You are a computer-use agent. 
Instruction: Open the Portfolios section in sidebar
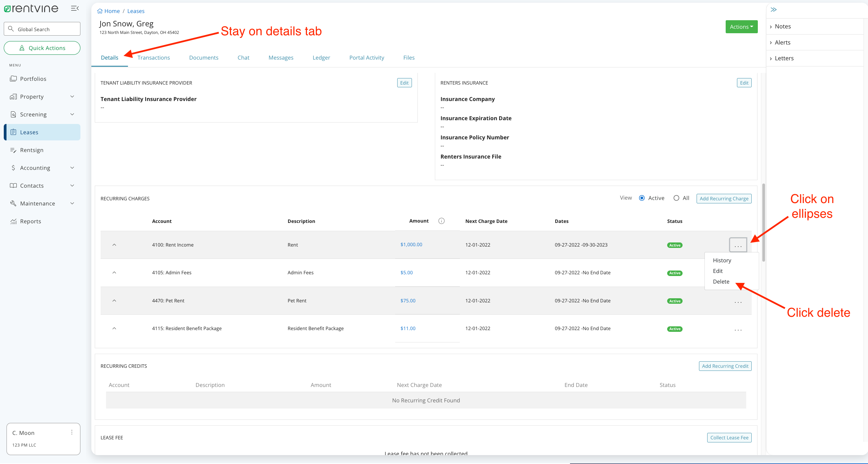click(33, 78)
